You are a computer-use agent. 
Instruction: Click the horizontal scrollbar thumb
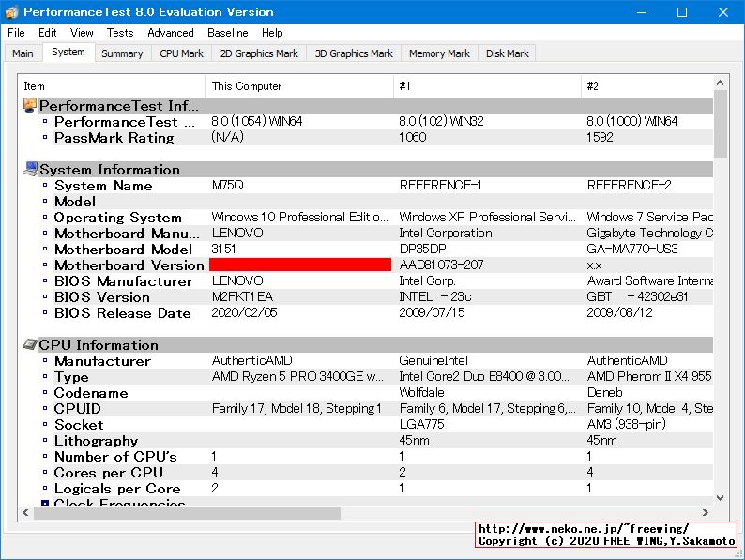point(188,512)
